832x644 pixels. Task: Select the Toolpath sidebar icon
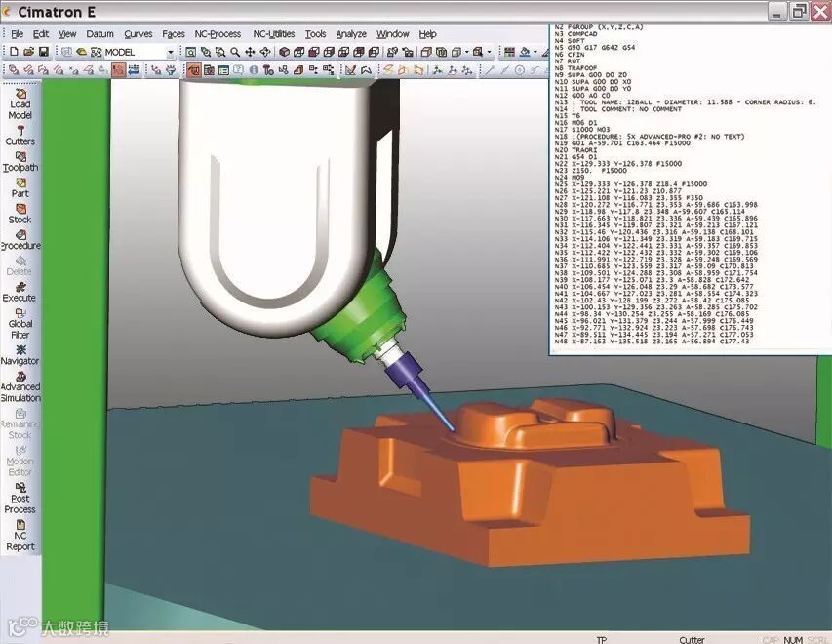20,162
